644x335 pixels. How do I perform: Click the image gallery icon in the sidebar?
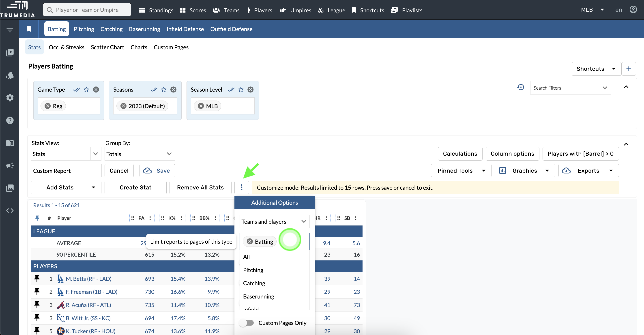(x=10, y=188)
